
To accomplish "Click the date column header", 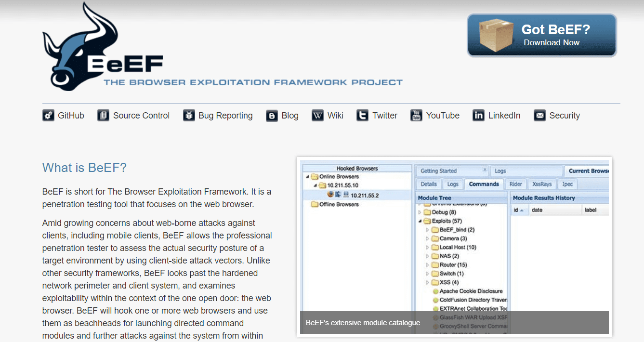I will [x=554, y=210].
